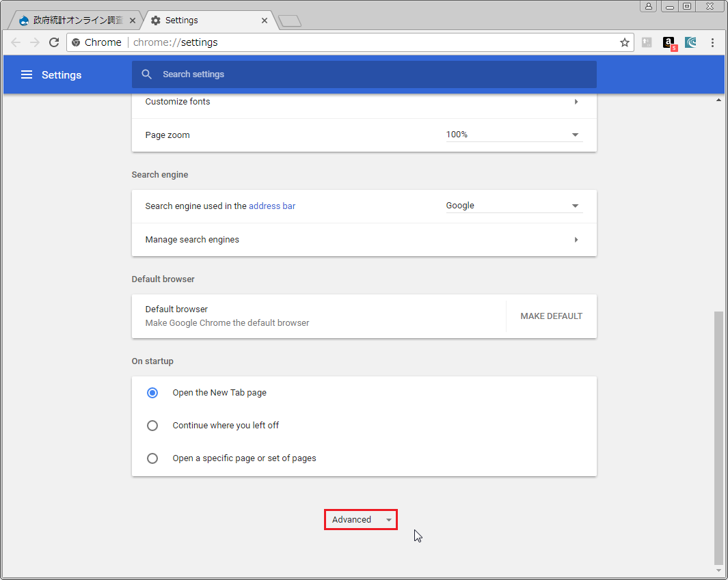Click the grayed-out extension icon beside the star
This screenshot has width=728, height=580.
coord(647,42)
